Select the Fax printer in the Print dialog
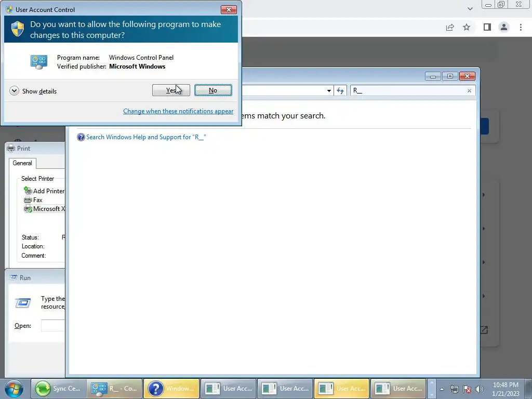The height and width of the screenshot is (399, 532). (33, 200)
